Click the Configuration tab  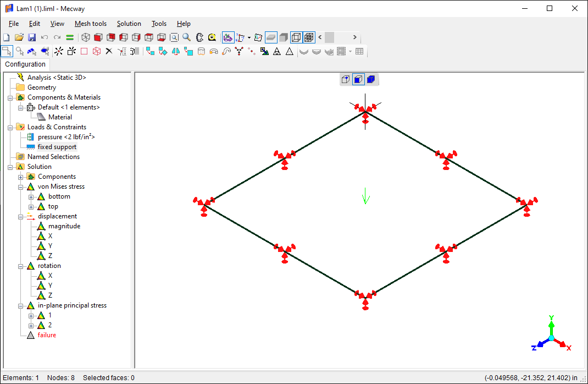[x=25, y=64]
